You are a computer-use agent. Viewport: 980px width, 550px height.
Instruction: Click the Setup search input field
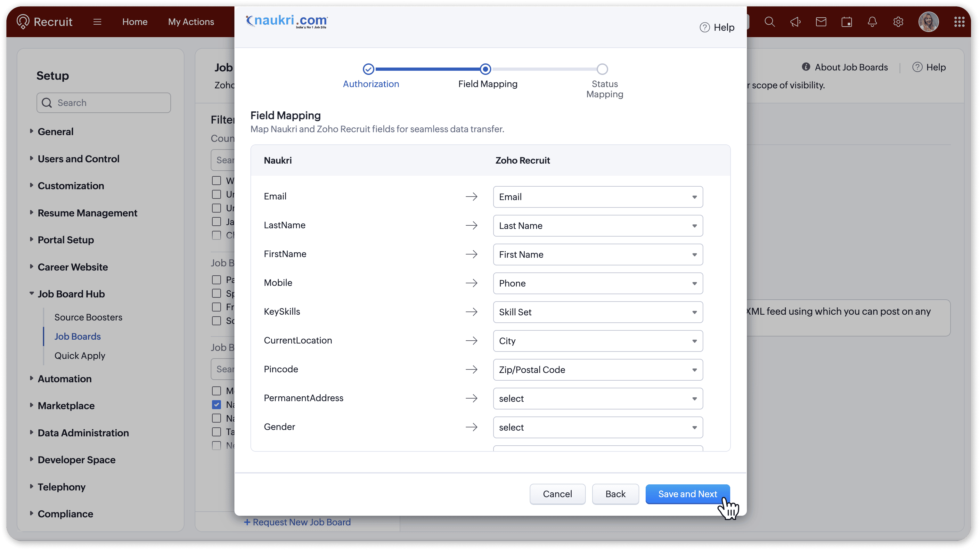(x=110, y=103)
